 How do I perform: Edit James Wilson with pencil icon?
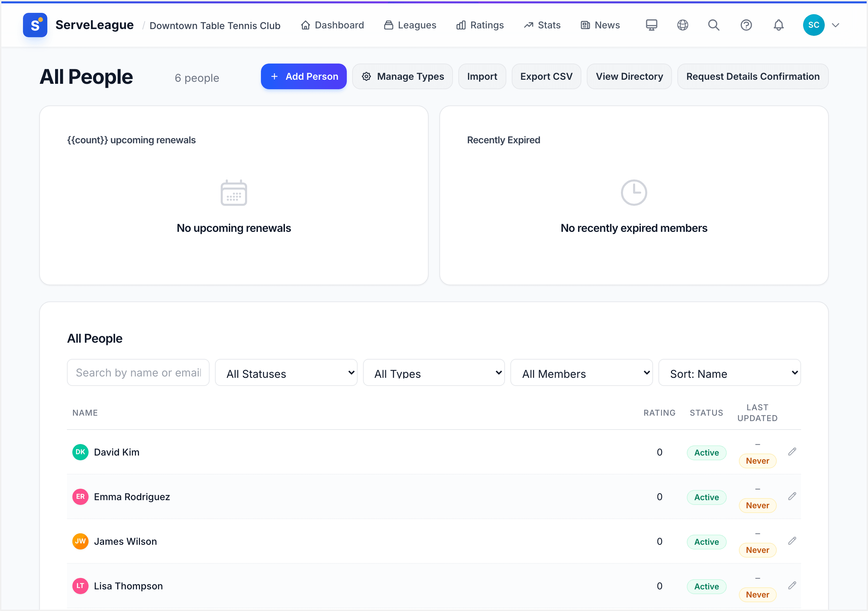pos(792,541)
